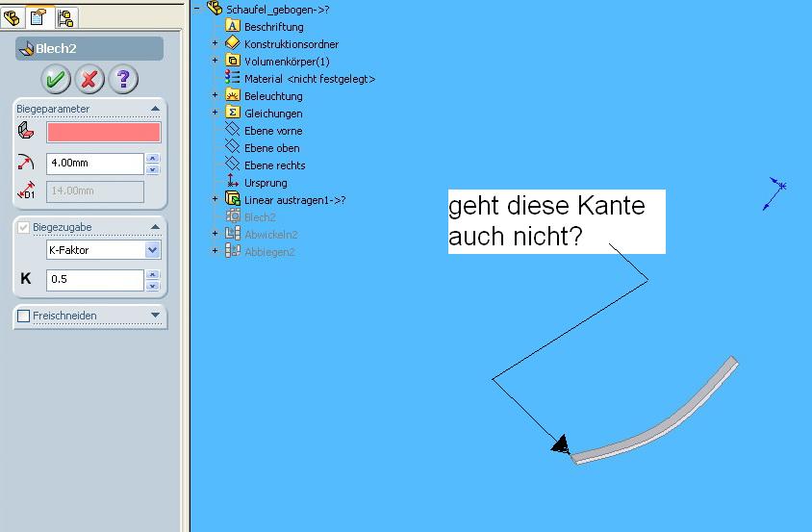Select the Ebene oben tree label
Screen dimensions: 812x532
[x=272, y=148]
